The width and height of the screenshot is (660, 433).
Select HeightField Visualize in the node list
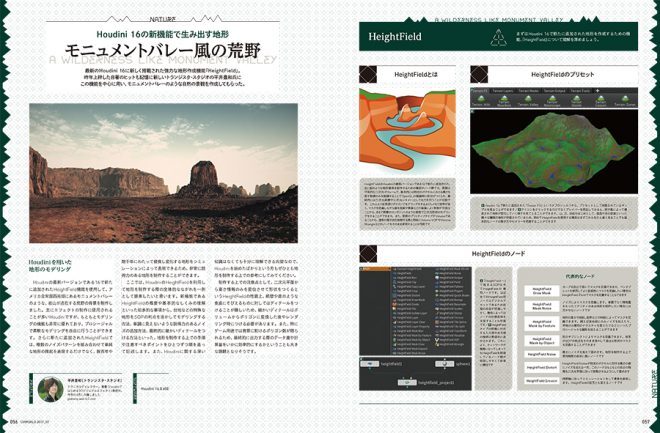coord(450,335)
